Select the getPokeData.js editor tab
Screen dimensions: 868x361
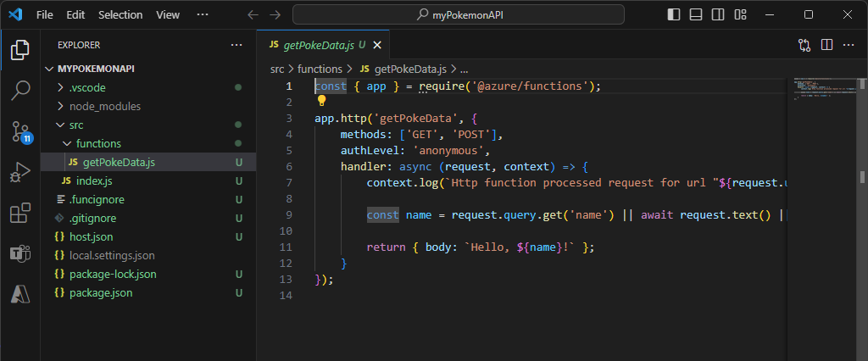323,45
